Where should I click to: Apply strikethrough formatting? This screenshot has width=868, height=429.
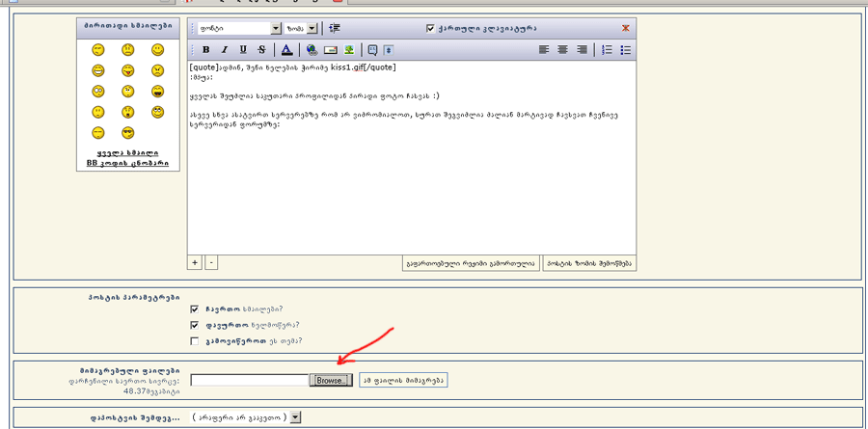click(261, 50)
